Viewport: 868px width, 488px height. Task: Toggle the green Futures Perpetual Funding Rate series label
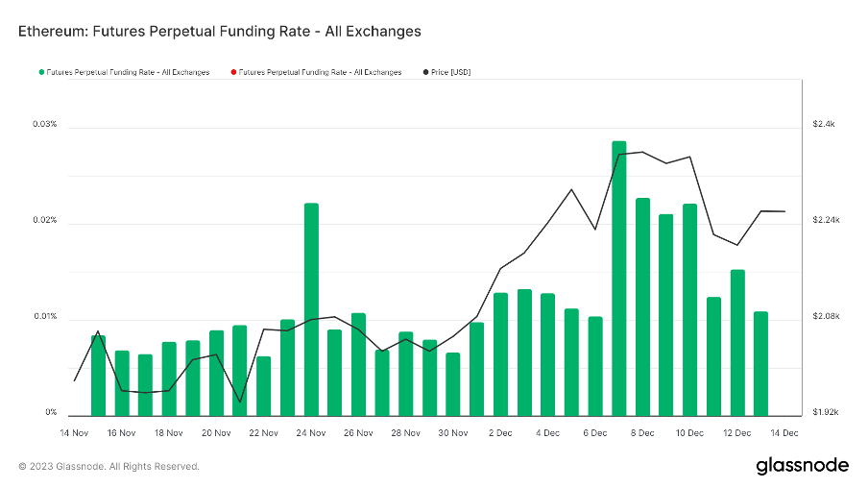pos(128,72)
